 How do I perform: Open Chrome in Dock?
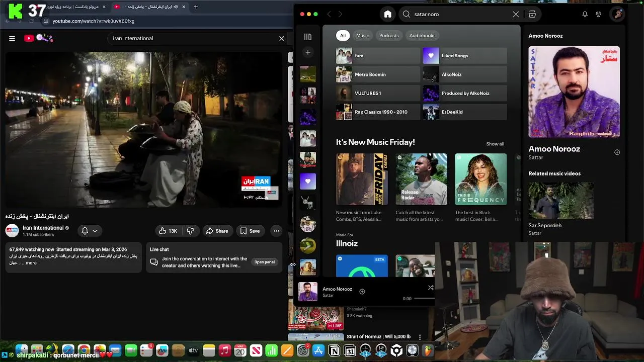point(84,350)
